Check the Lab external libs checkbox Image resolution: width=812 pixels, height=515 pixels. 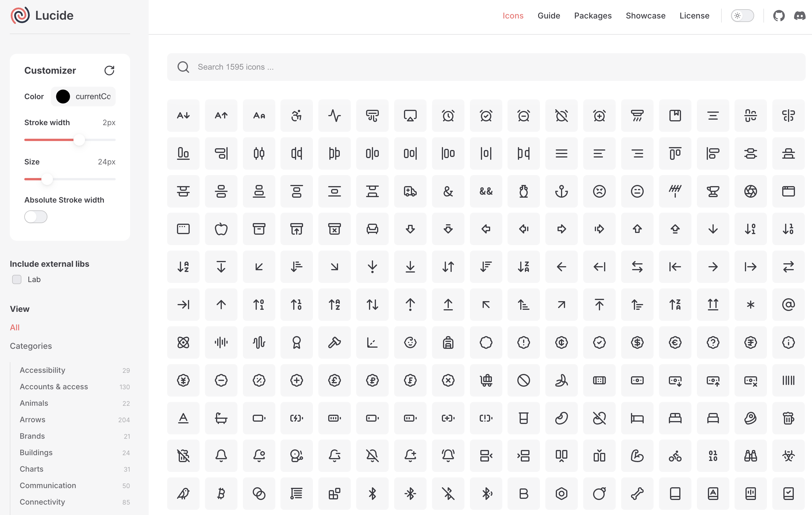[16, 279]
